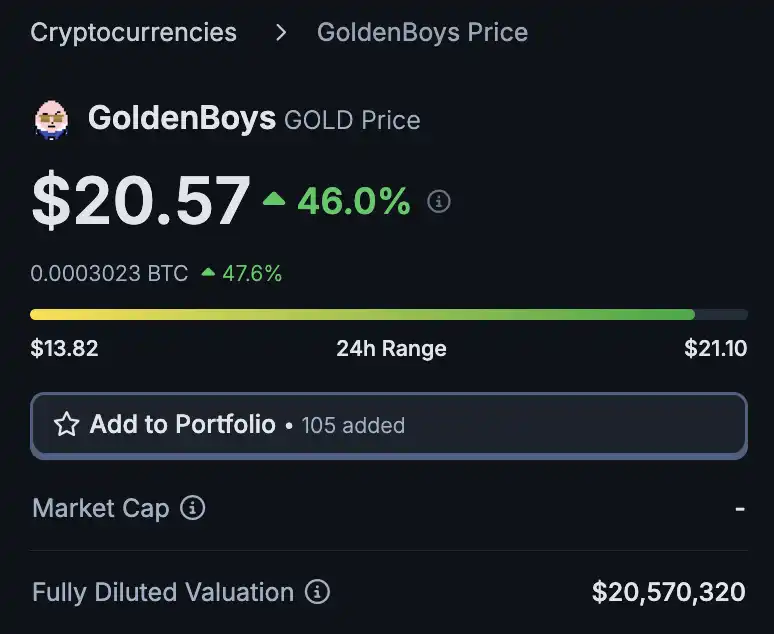Screen dimensions: 774x634
Task: Click the breadcrumb chevron separator
Action: coord(281,33)
